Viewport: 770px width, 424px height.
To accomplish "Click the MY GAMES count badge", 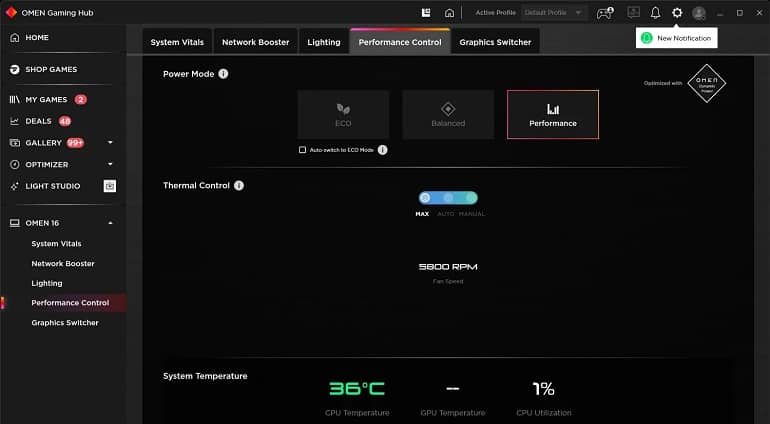I will coord(81,99).
